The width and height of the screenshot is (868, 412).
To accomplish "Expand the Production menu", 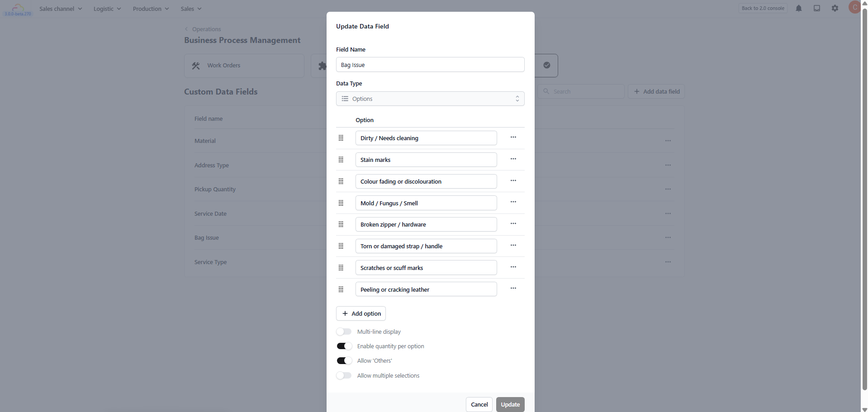I will coord(151,9).
